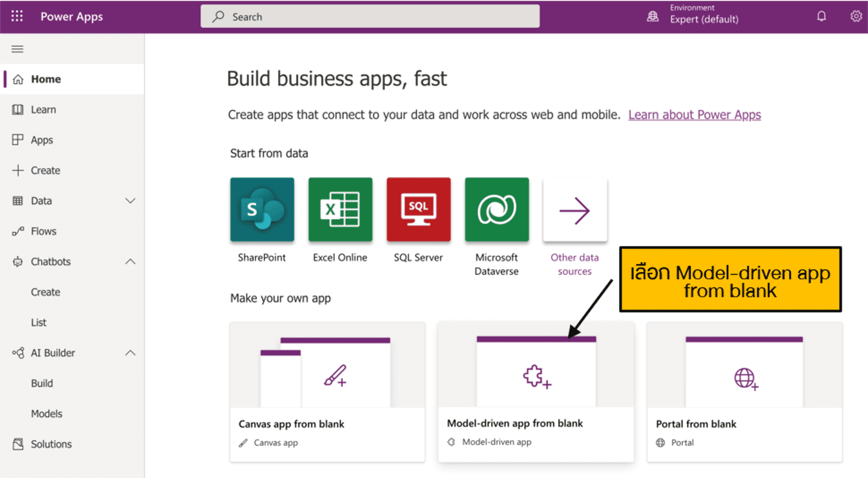Collapse the Chatbots section

130,261
